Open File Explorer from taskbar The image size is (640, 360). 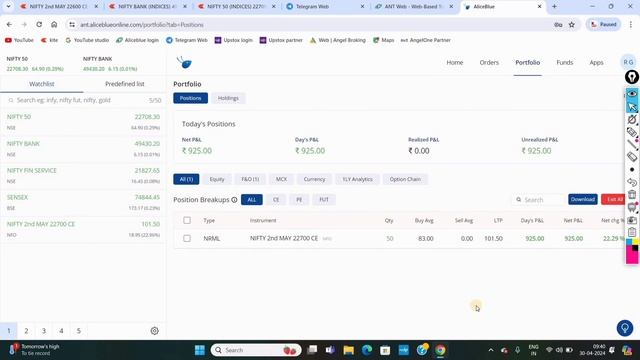click(349, 350)
